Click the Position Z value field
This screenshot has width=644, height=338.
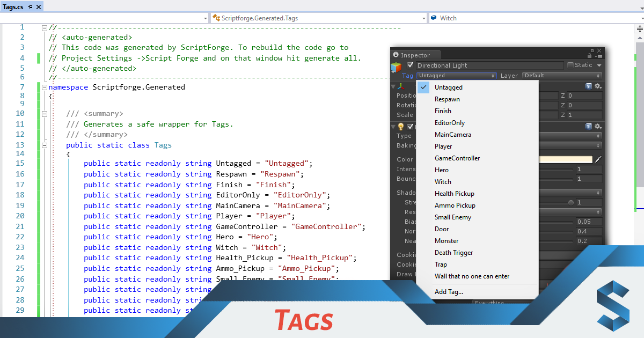point(585,95)
